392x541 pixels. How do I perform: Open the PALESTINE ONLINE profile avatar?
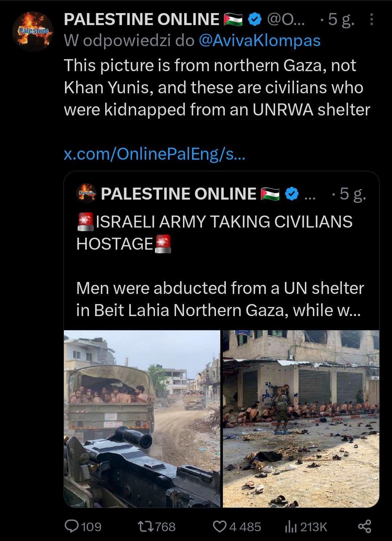point(33,32)
